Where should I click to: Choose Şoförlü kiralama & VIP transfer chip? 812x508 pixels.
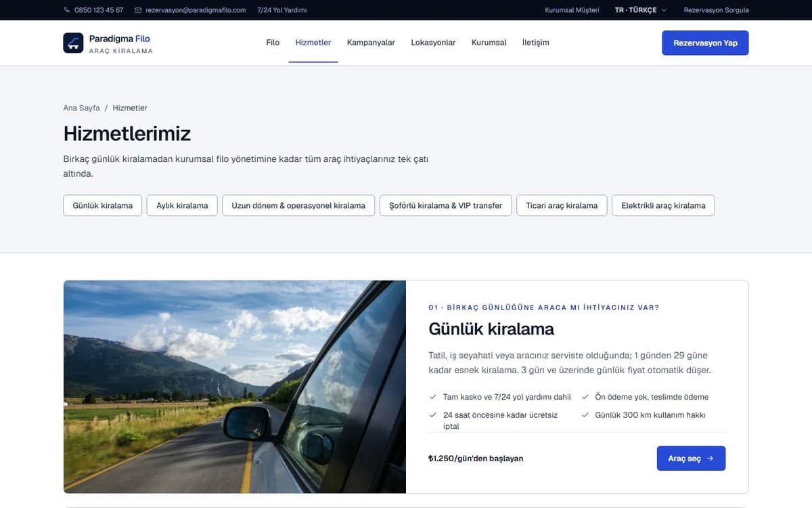pos(446,205)
